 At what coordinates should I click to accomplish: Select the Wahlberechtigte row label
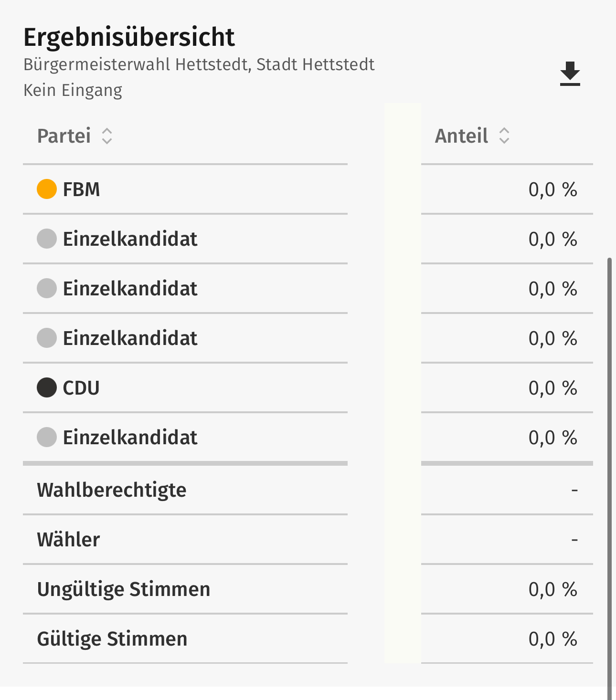point(112,490)
